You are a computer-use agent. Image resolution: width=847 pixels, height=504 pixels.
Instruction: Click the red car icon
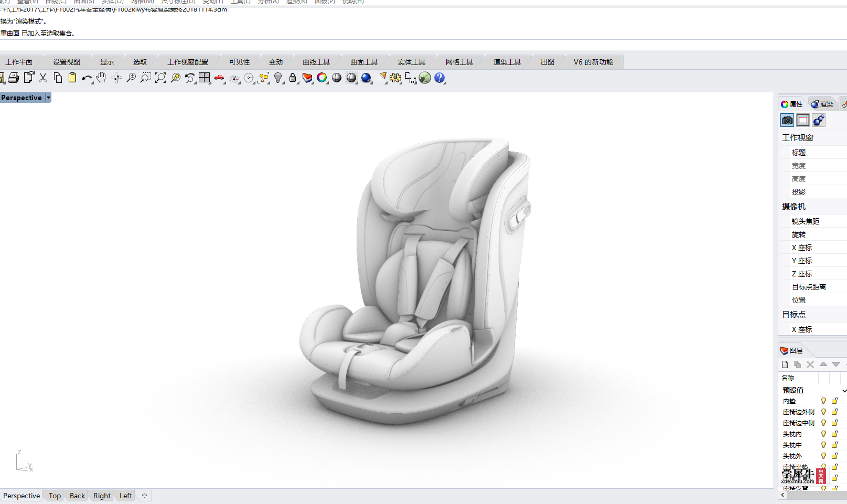point(219,78)
